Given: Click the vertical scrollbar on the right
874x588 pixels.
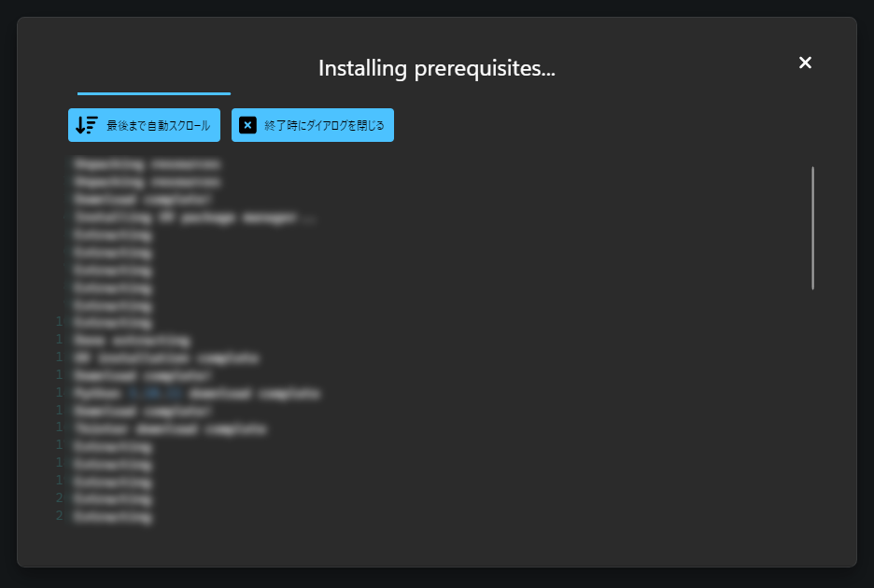Looking at the screenshot, I should click(813, 224).
